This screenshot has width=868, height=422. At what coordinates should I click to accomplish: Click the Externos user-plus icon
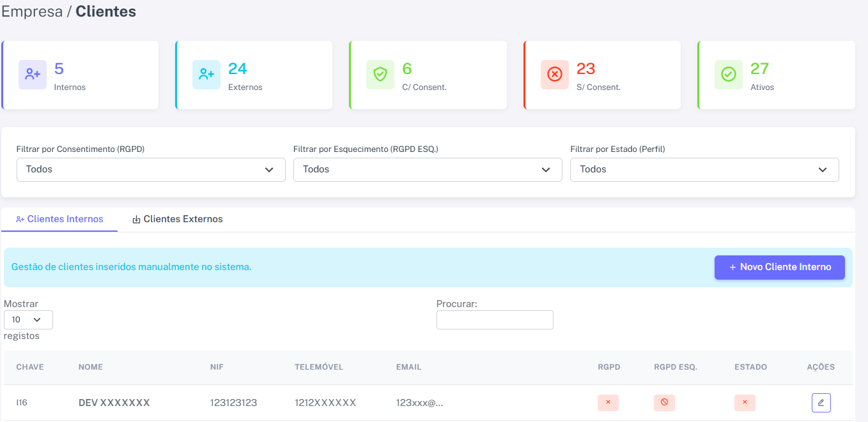206,75
